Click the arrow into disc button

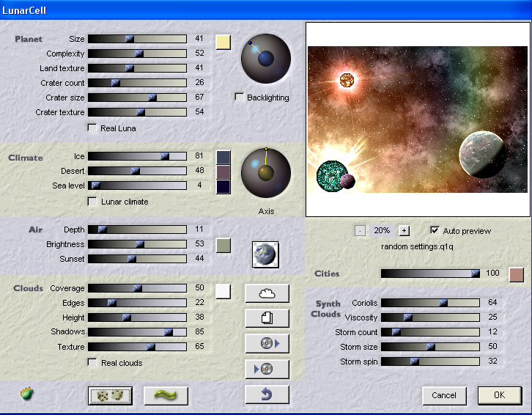click(x=267, y=369)
